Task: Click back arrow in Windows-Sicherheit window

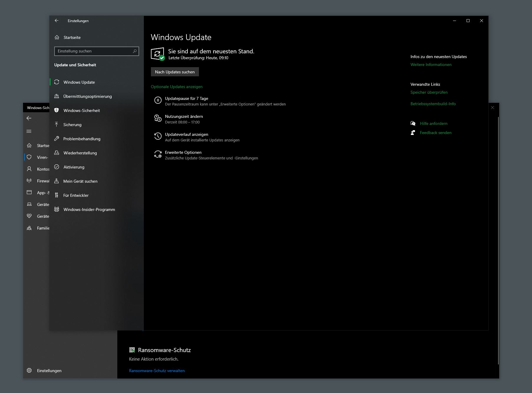Action: coord(29,118)
